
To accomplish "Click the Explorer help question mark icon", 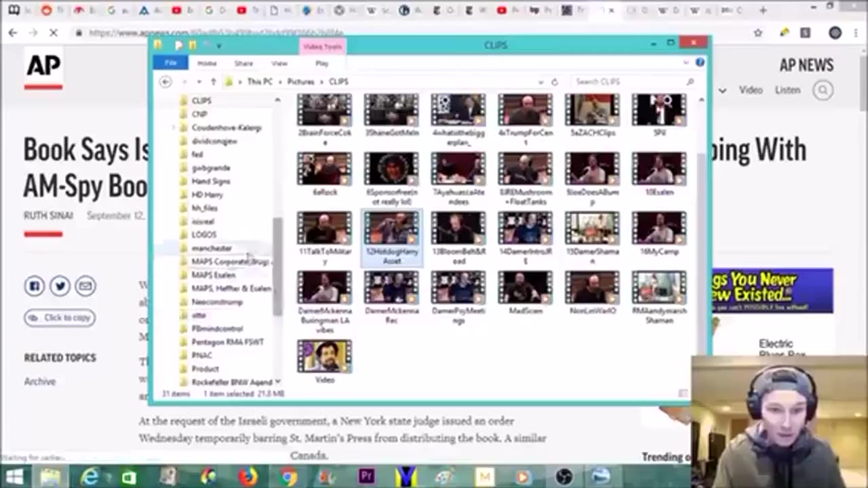I will point(700,62).
